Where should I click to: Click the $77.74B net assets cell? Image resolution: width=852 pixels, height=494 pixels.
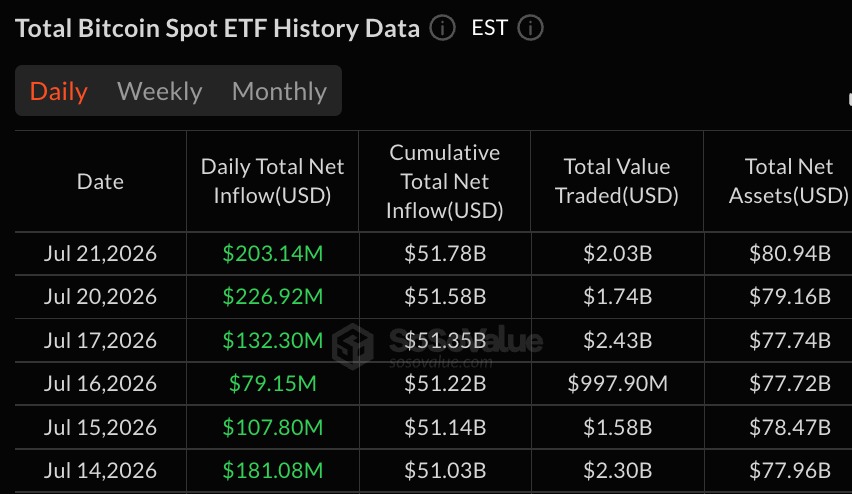coord(790,340)
